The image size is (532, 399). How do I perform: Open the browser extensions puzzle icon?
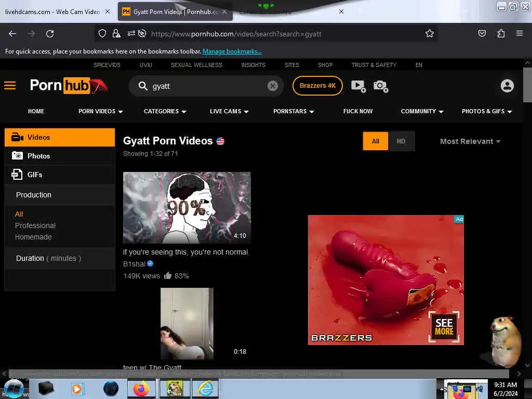pyautogui.click(x=501, y=33)
